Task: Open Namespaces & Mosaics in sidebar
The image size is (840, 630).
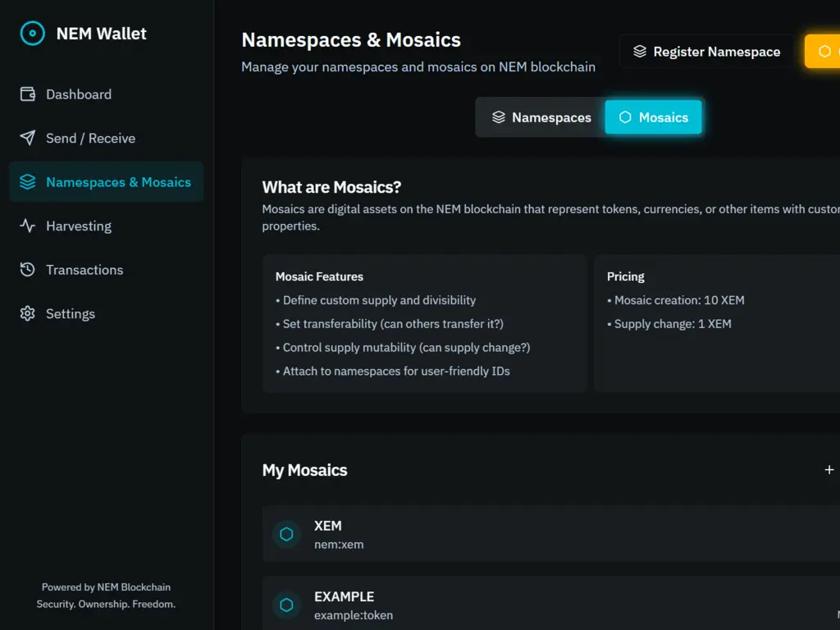Action: 106,182
